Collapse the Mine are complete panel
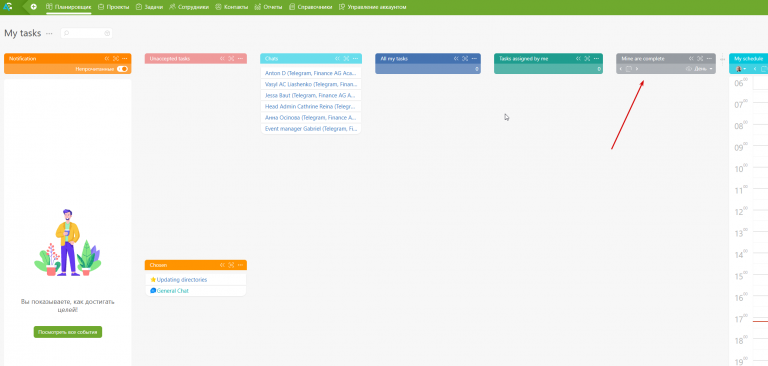This screenshot has height=366, width=768. coord(692,58)
